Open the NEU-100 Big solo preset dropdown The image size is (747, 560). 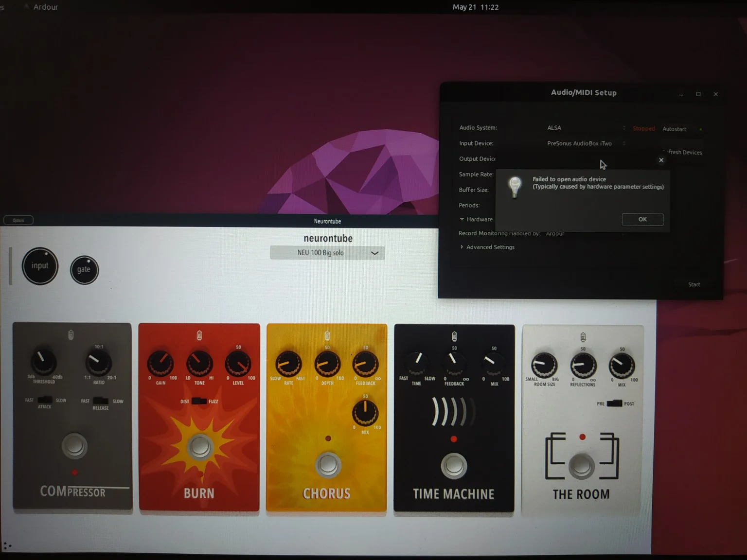tap(327, 253)
